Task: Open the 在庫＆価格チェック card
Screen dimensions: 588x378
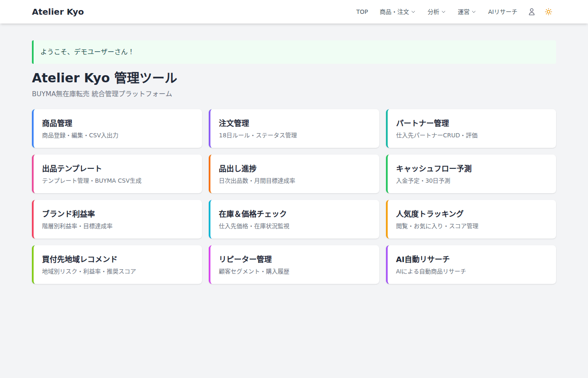Action: click(x=294, y=219)
